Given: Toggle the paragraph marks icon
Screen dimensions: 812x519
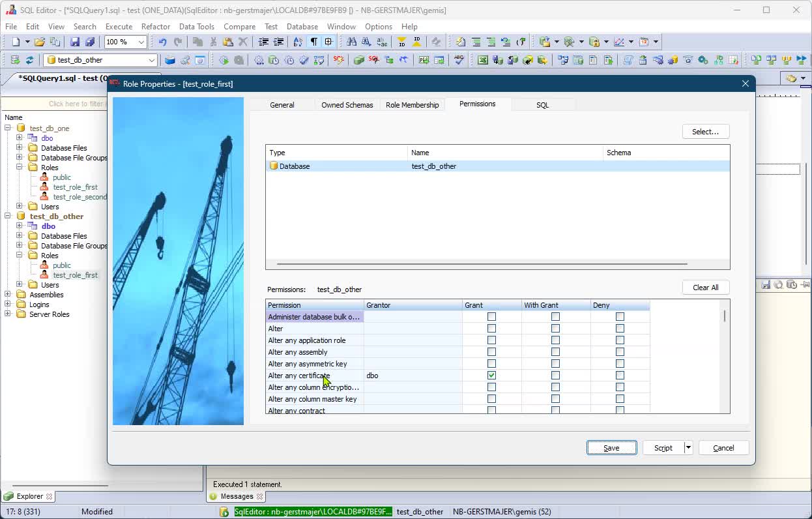Looking at the screenshot, I should pos(313,42).
